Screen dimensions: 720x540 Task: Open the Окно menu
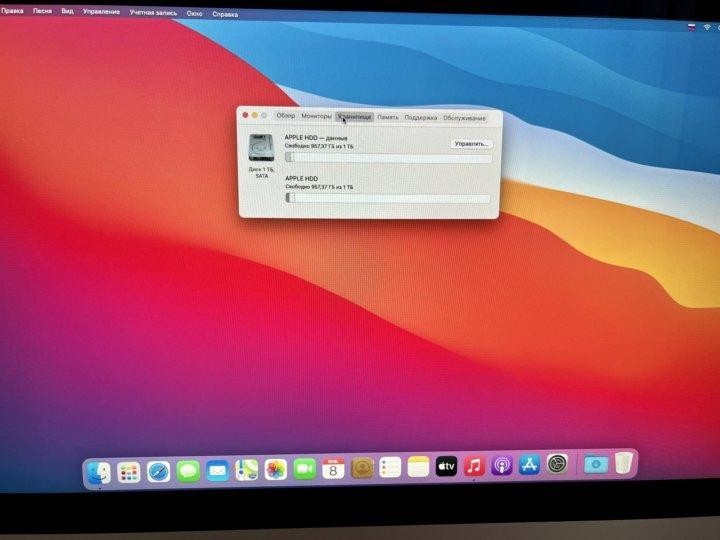pyautogui.click(x=195, y=14)
